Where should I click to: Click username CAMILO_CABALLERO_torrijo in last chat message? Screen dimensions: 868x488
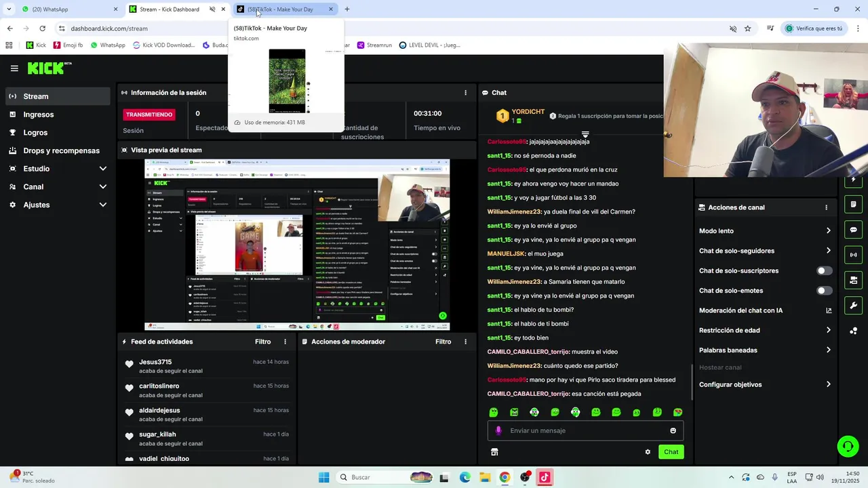point(528,394)
